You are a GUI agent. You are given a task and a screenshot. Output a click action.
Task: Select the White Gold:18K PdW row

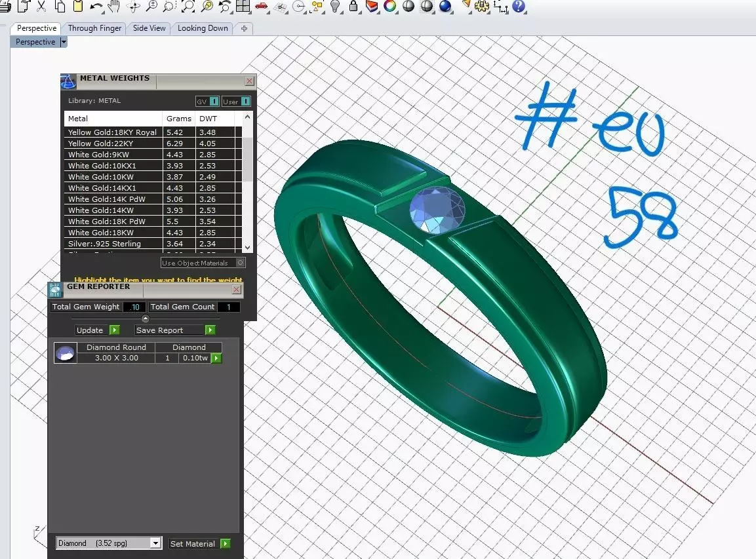point(153,222)
